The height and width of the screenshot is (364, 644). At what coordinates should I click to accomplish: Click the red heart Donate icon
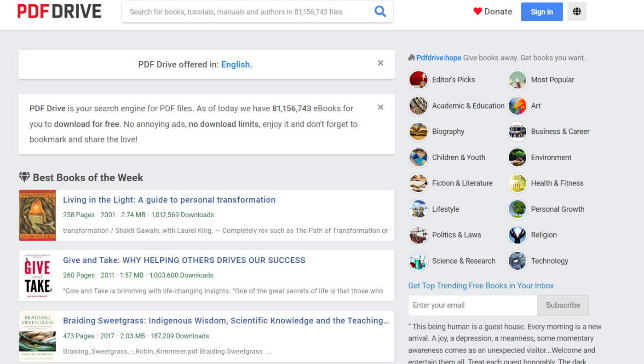477,12
